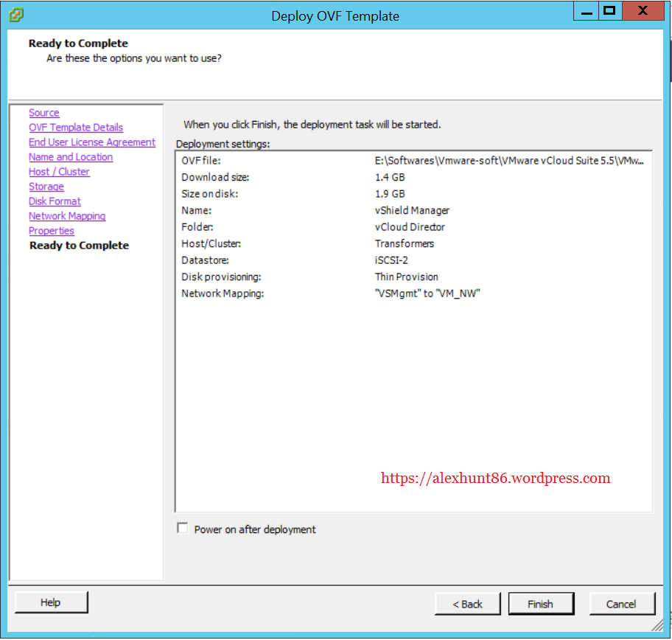Open the OVF Template Details step
This screenshot has height=640, width=672.
point(76,128)
